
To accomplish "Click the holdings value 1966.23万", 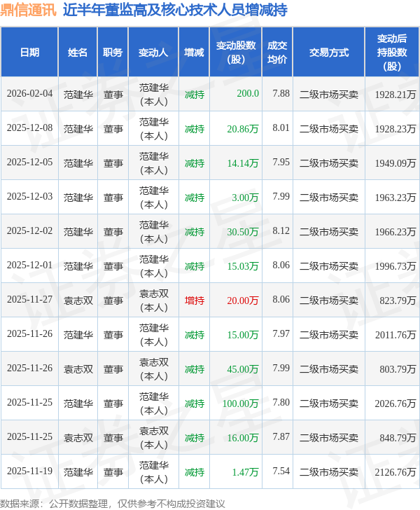I will point(395,232).
